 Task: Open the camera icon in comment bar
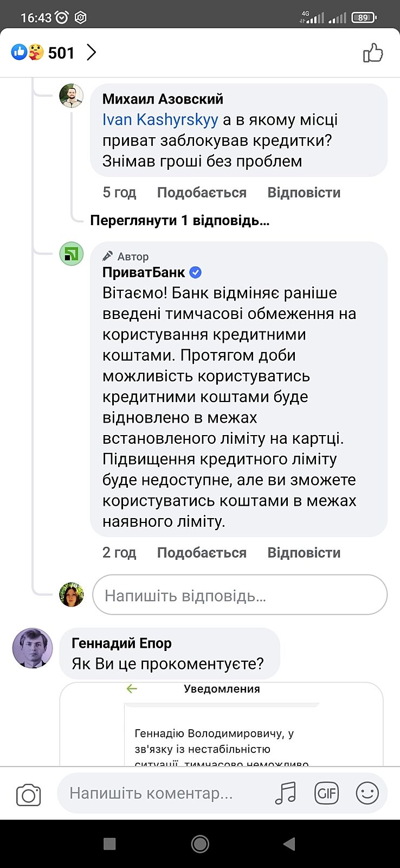pos(29,795)
